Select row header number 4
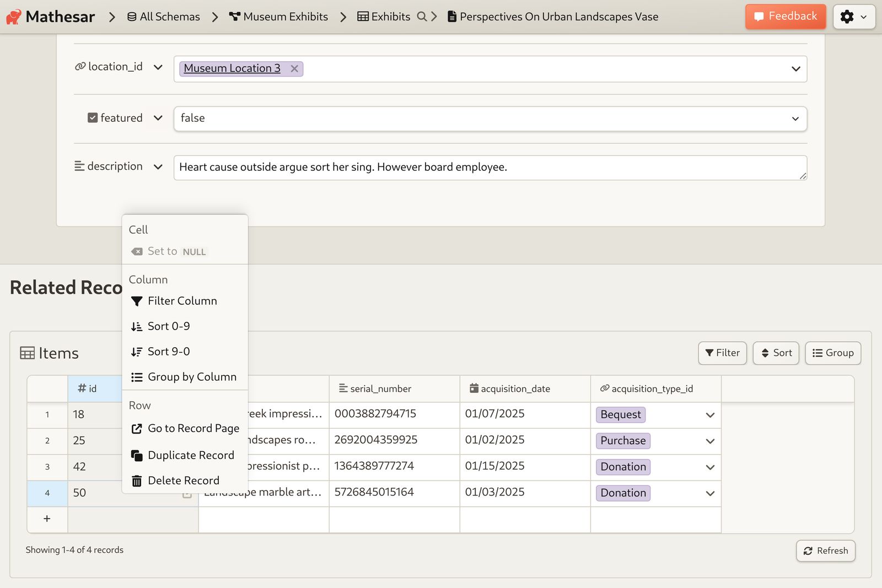This screenshot has height=588, width=882. pyautogui.click(x=47, y=493)
